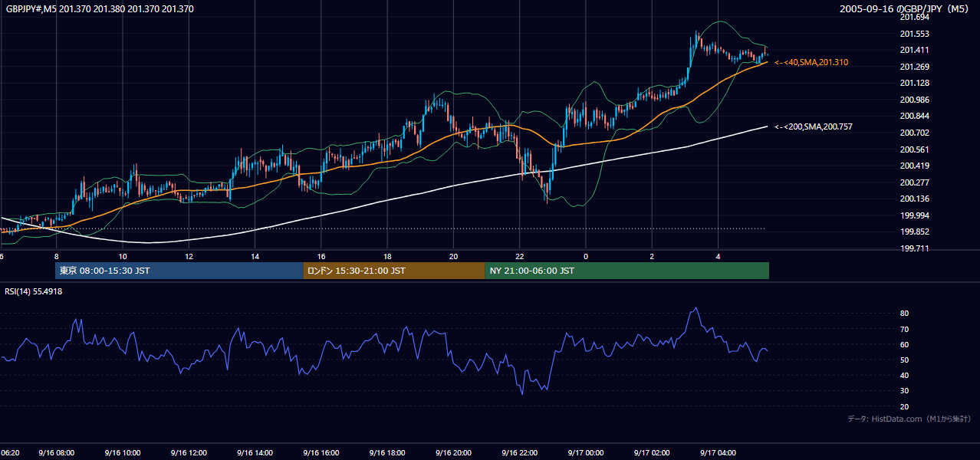This screenshot has height=460, width=980.
Task: Click the RSI axis level 20
Action: tap(905, 407)
